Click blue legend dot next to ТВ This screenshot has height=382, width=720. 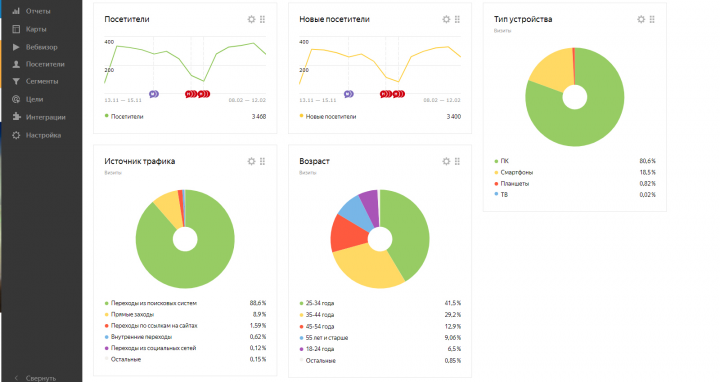pos(496,194)
